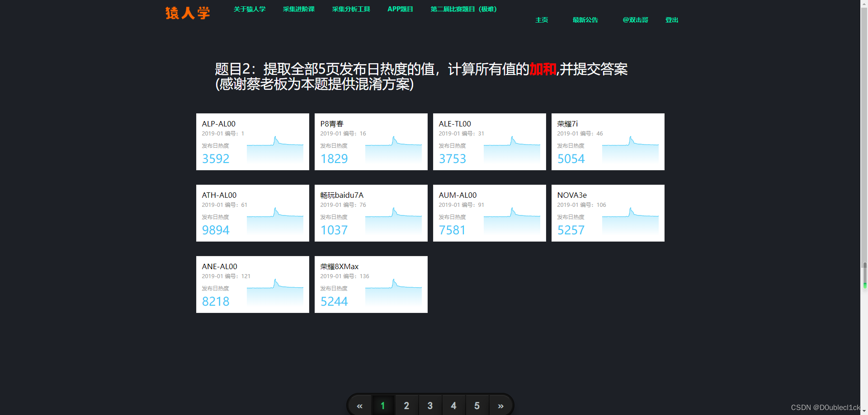Click the ATH-AL00 card title
This screenshot has height=415, width=868.
tap(219, 195)
